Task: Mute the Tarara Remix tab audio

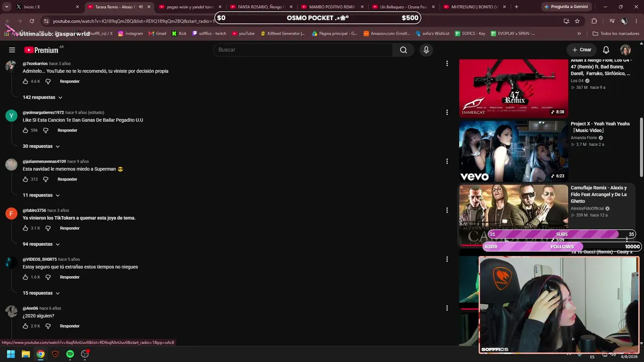Action: [x=141, y=7]
